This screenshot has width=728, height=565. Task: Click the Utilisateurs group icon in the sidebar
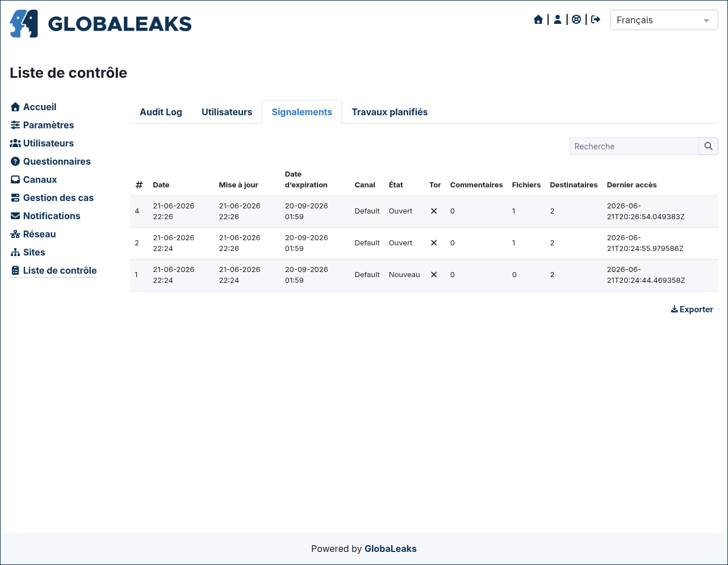(15, 143)
